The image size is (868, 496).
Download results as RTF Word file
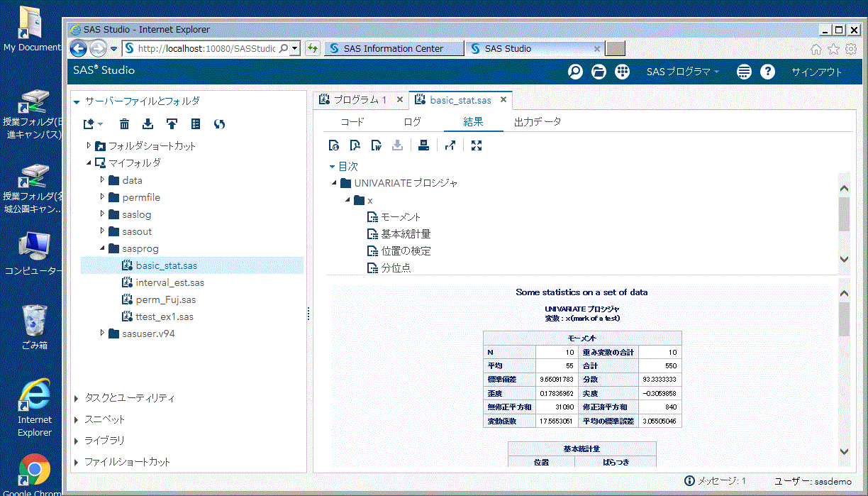pos(377,145)
